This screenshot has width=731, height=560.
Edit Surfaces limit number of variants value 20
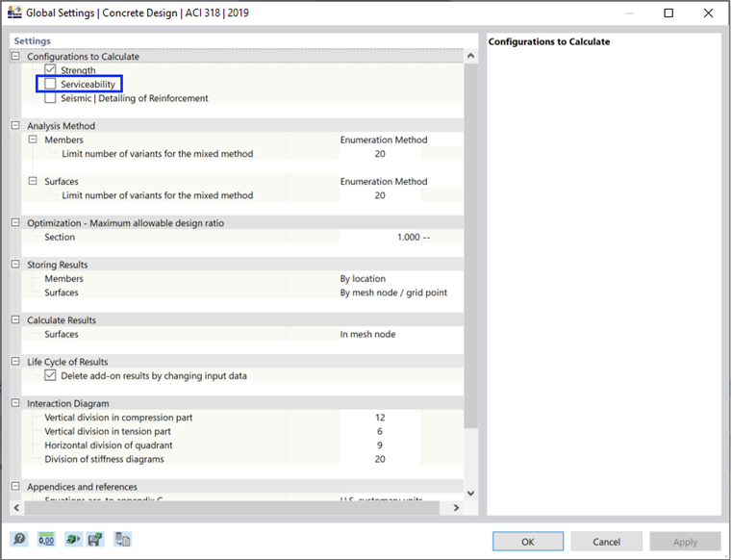[380, 195]
